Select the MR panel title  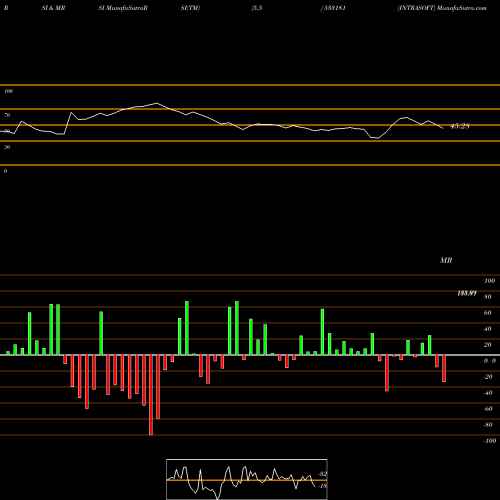click(x=446, y=260)
